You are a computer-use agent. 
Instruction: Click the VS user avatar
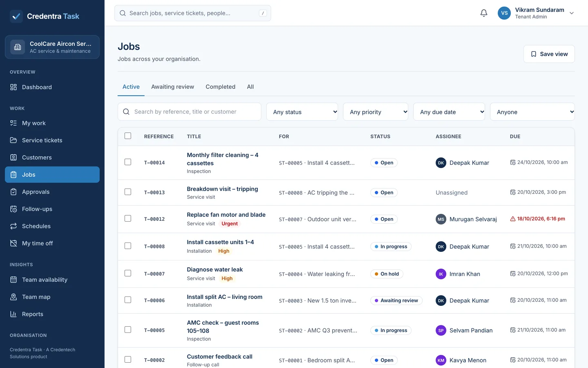pyautogui.click(x=504, y=13)
